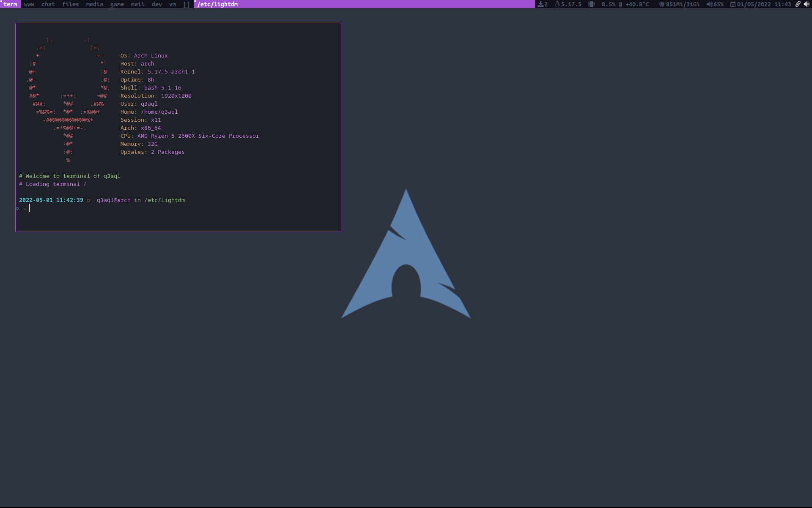Image resolution: width=812 pixels, height=508 pixels.
Task: Click the 'Memory: 32G' line
Action: (139, 144)
